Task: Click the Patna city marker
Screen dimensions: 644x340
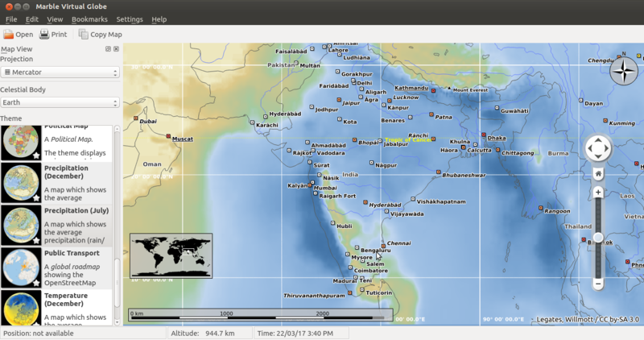Action: [x=431, y=114]
